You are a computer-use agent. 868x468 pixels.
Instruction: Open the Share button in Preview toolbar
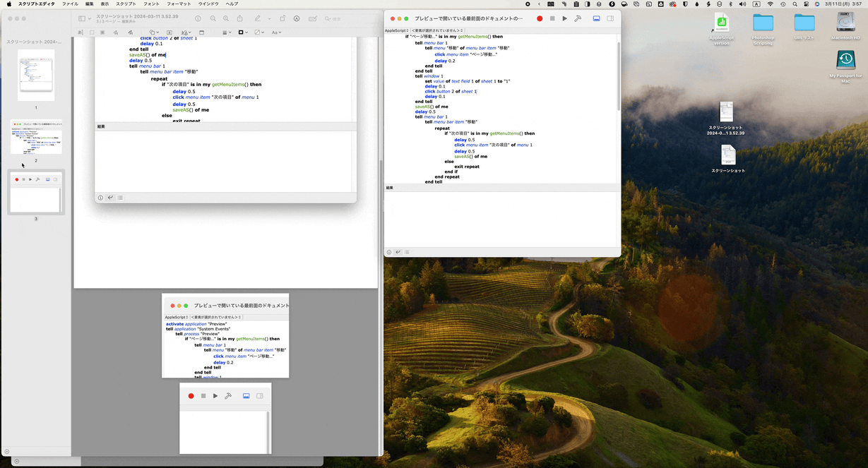tap(240, 18)
